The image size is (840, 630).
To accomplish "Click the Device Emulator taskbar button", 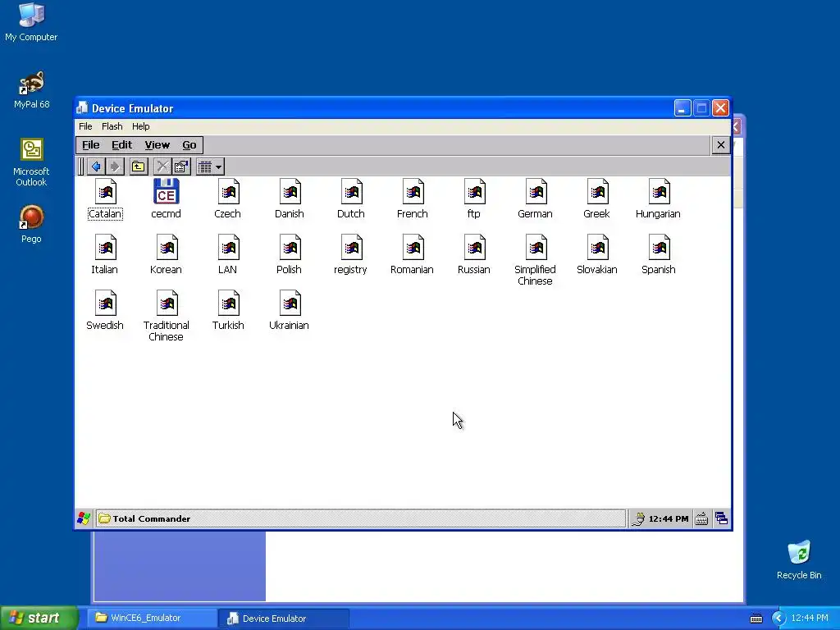I will (x=284, y=619).
